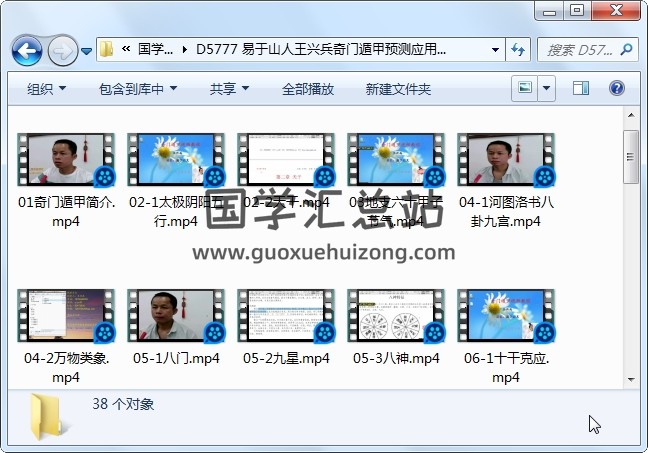Image resolution: width=648 pixels, height=453 pixels.
Task: Expand the address bar history dropdown
Action: 496,49
